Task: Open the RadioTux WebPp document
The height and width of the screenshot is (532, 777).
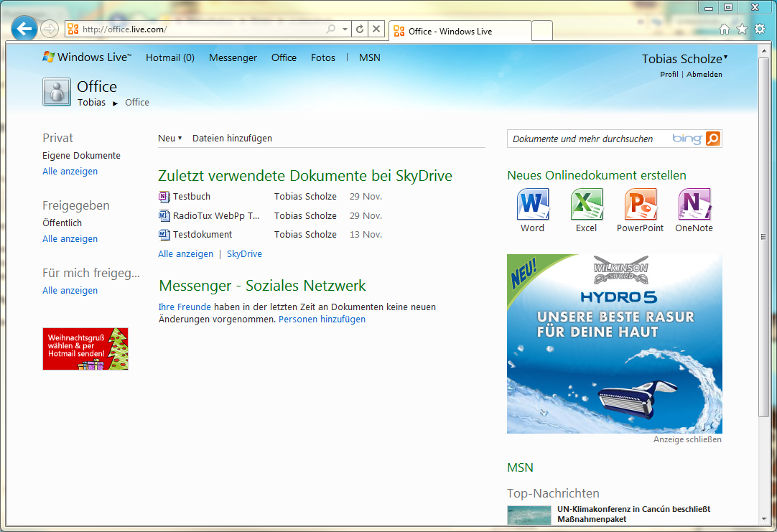Action: (x=216, y=215)
